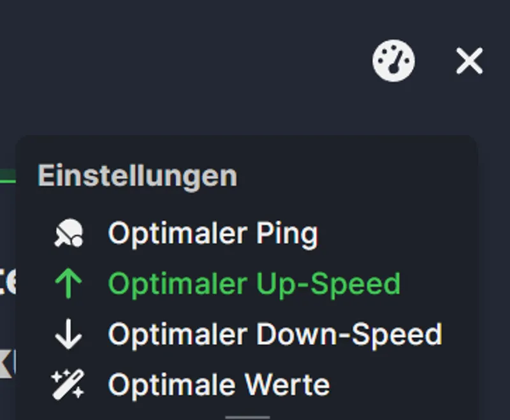Open the dashboard gauge in the header

point(393,61)
